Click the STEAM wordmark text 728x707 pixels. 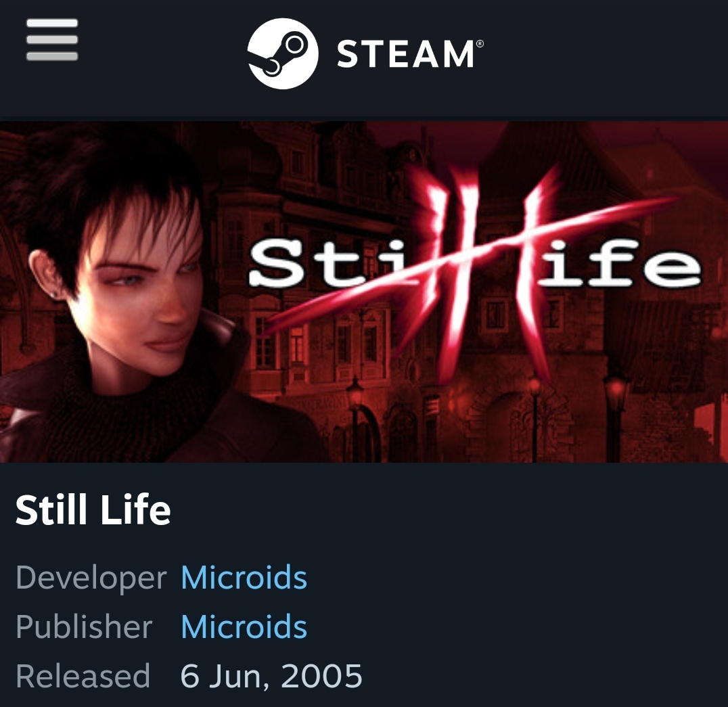pyautogui.click(x=405, y=54)
